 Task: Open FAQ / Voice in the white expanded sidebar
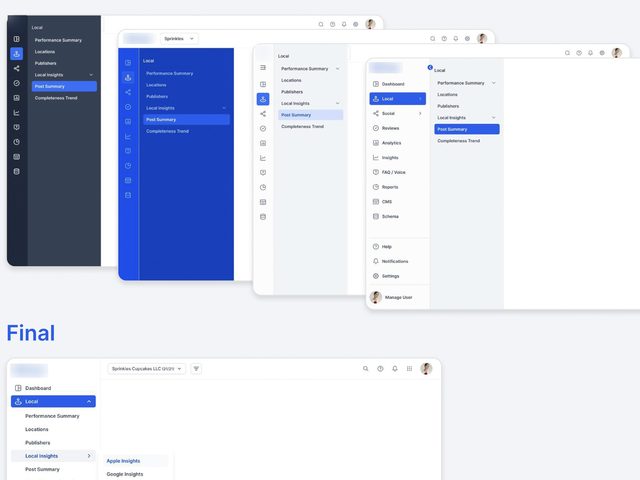(389, 172)
